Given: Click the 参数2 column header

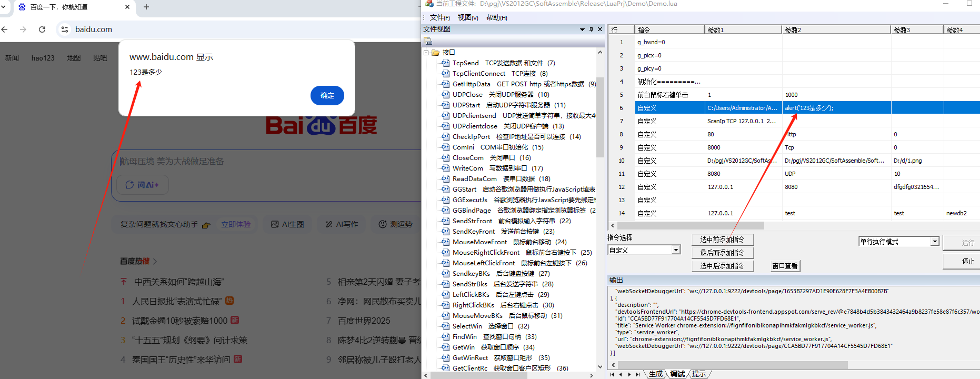Looking at the screenshot, I should click(x=836, y=30).
